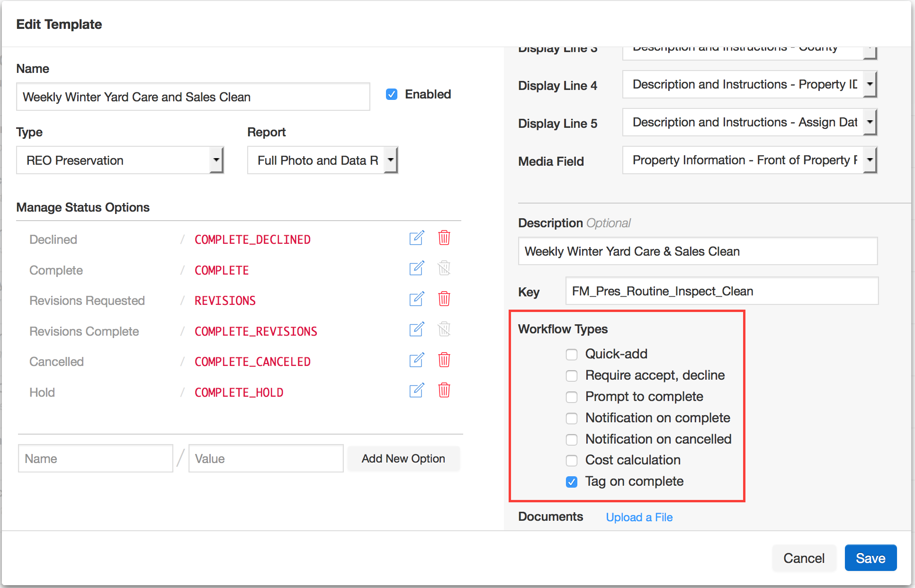Image resolution: width=915 pixels, height=588 pixels.
Task: Toggle the Tag on complete checkbox
Action: coord(572,482)
